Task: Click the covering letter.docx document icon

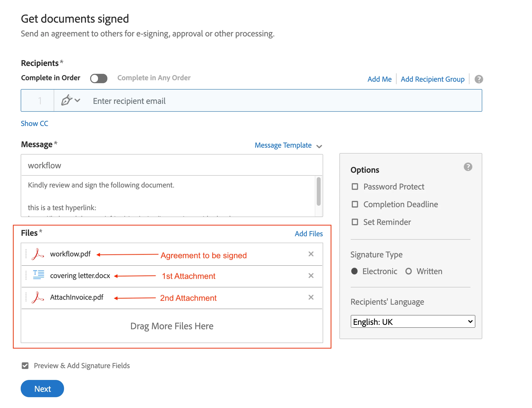Action: (x=38, y=275)
